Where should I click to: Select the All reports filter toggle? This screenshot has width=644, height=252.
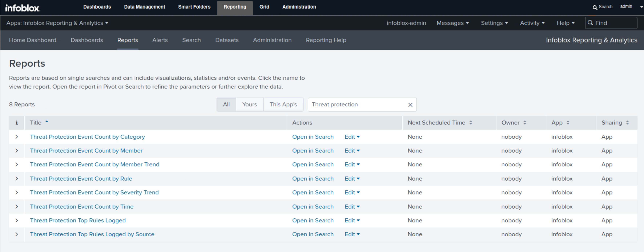tap(226, 105)
